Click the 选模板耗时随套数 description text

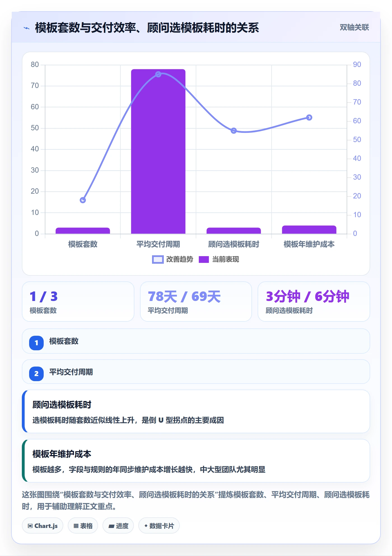coord(128,420)
